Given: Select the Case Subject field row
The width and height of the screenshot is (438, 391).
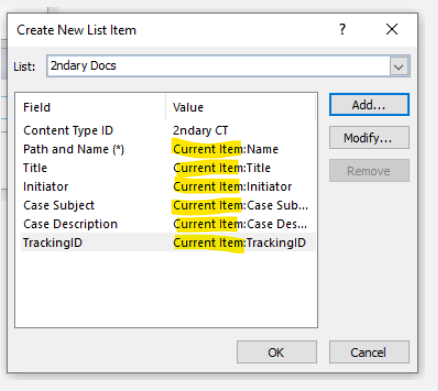Looking at the screenshot, I should coord(168,205).
